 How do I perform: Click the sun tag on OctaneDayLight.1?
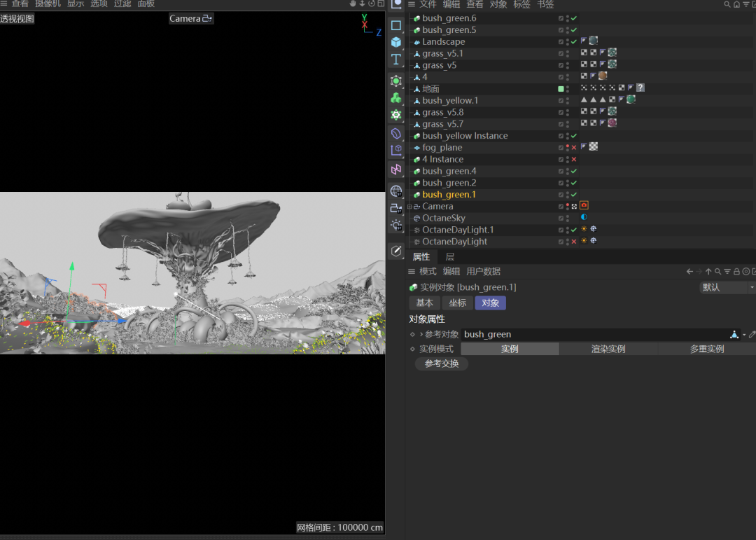pos(584,228)
